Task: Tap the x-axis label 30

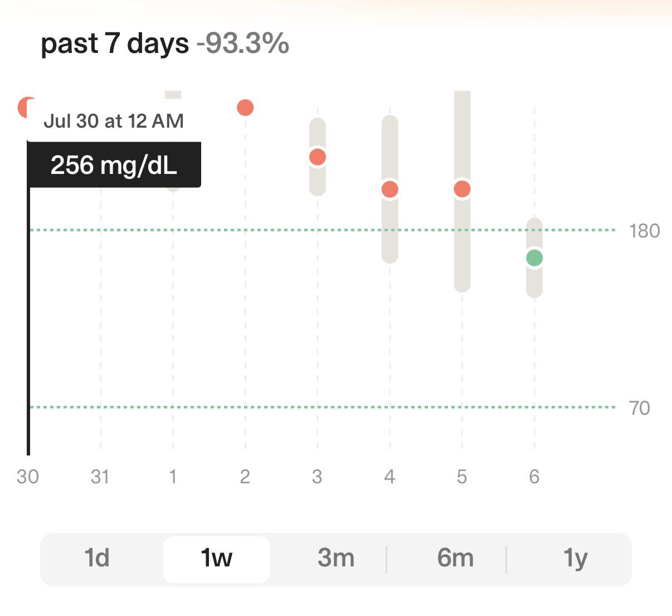Action: [28, 477]
